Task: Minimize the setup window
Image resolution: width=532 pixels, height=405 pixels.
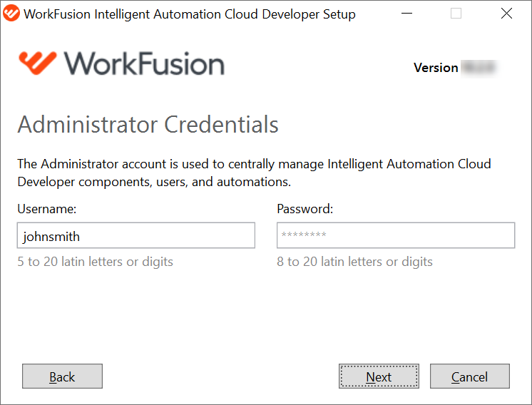Action: coord(406,14)
